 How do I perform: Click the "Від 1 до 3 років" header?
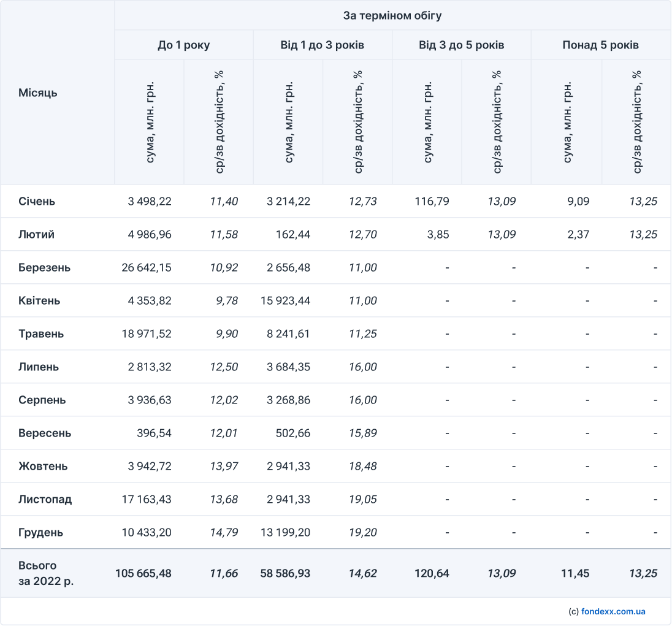[323, 45]
